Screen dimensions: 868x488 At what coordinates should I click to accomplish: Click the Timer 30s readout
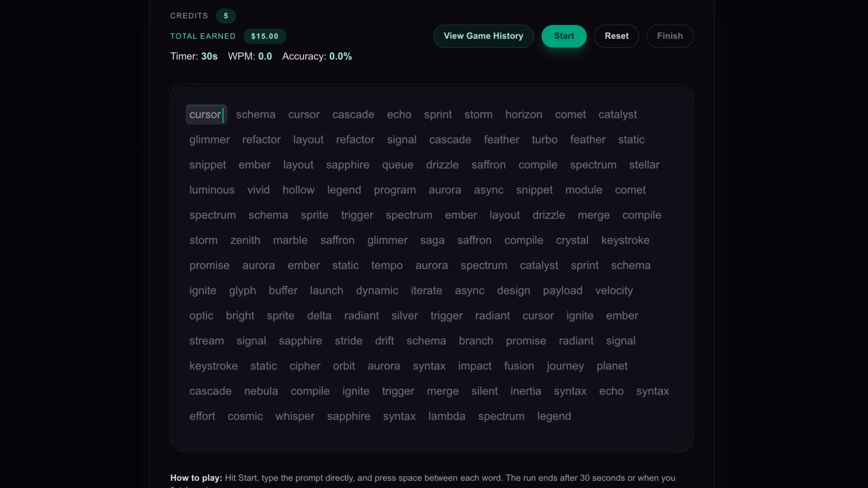(x=194, y=57)
